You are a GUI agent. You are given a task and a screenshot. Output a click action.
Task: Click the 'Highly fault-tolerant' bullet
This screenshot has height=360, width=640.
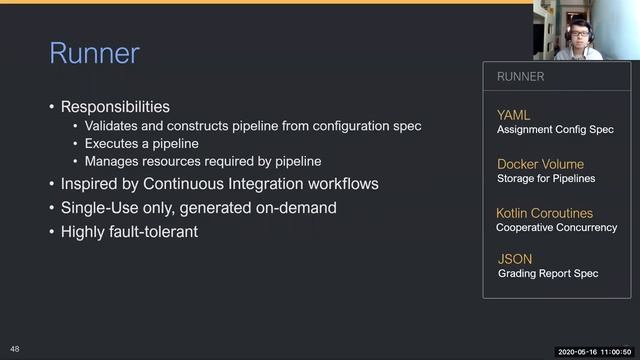tap(129, 232)
